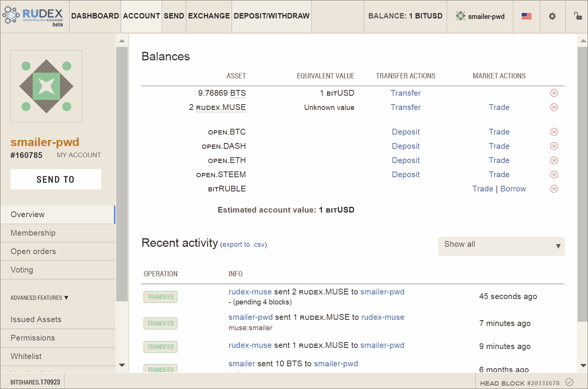Click the head block sync checkmark icon
The height and width of the screenshot is (389, 588).
point(570,382)
